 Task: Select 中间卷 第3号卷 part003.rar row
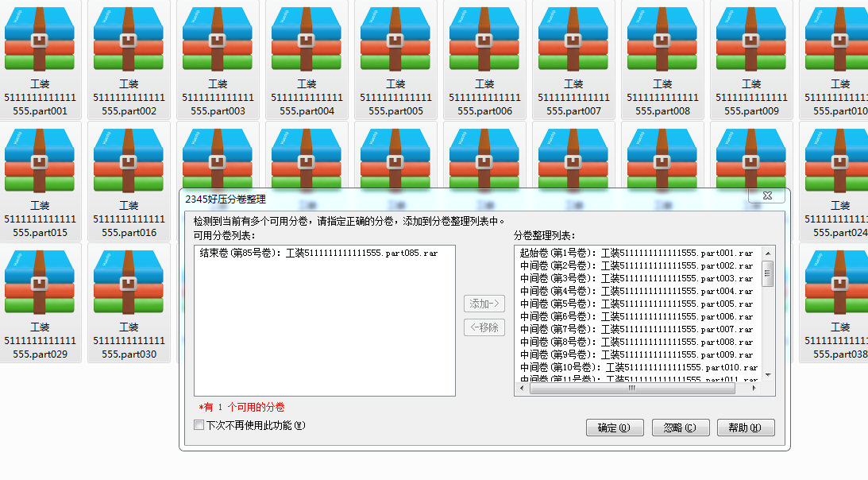[637, 279]
